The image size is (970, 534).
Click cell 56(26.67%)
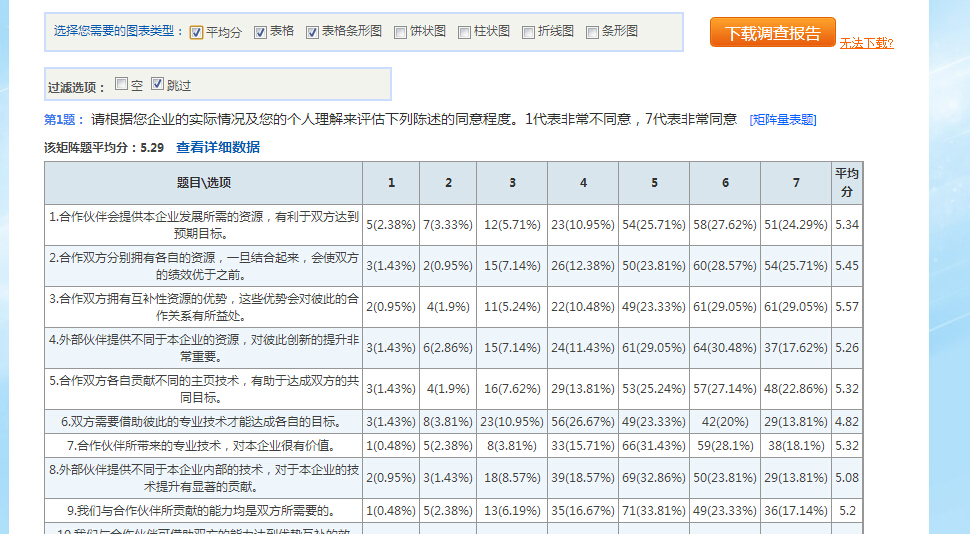[x=583, y=422]
